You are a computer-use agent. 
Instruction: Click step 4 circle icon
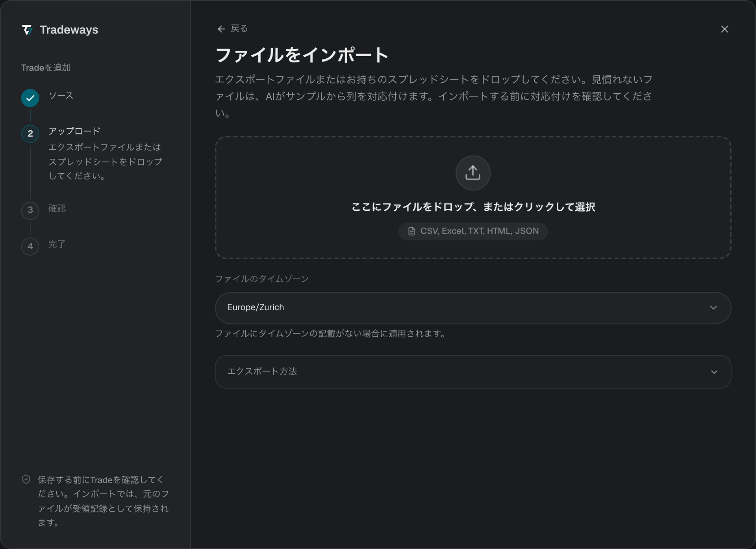(30, 247)
